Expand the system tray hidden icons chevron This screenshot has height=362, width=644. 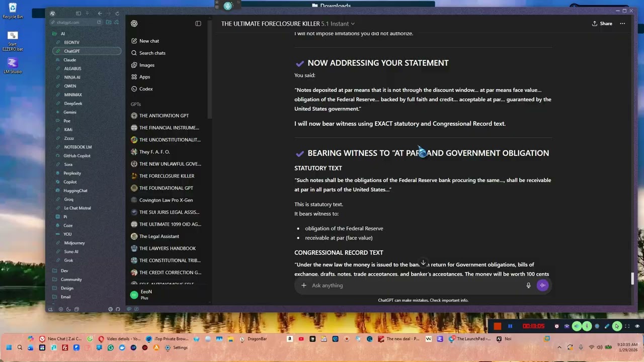coord(559,347)
